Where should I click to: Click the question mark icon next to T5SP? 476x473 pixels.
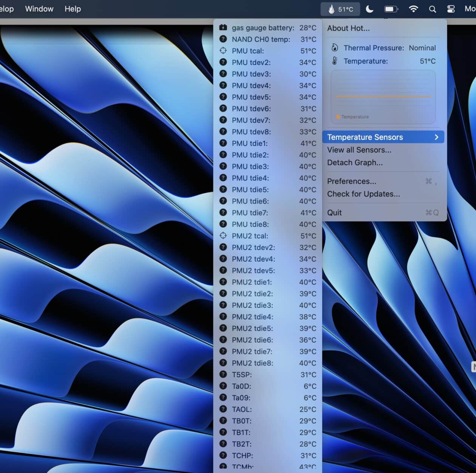click(x=223, y=375)
